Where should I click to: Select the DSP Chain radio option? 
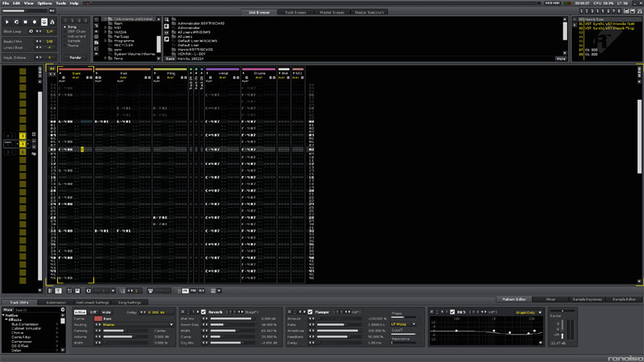tap(76, 31)
